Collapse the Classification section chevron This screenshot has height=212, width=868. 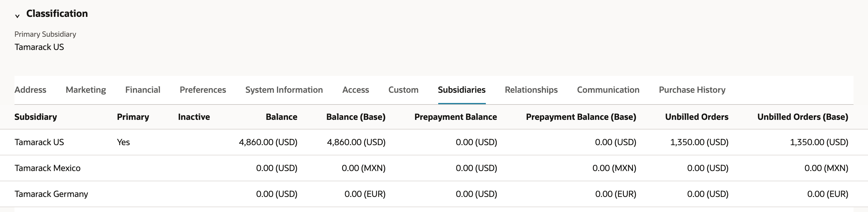17,16
